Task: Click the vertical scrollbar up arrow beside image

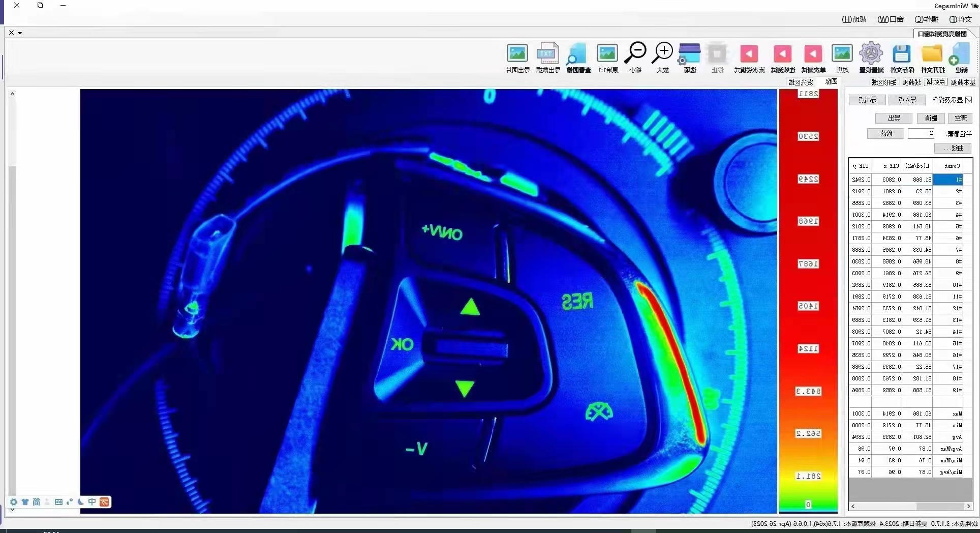Action: pos(12,94)
